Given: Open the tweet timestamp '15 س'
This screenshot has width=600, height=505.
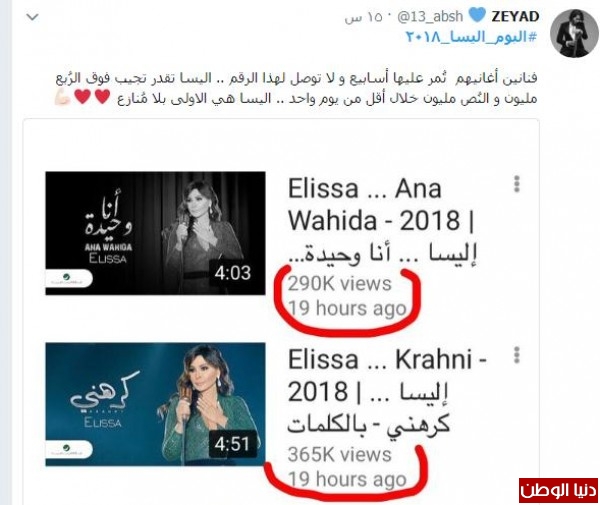Looking at the screenshot, I should [363, 18].
